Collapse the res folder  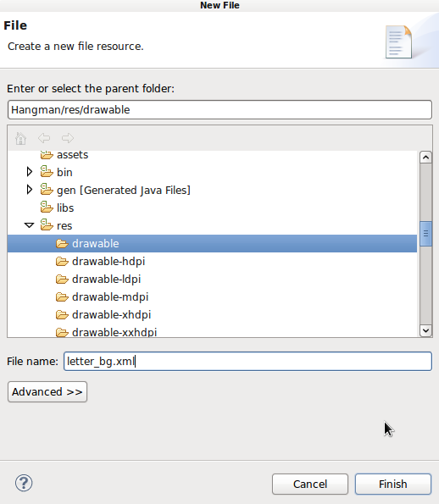(30, 225)
